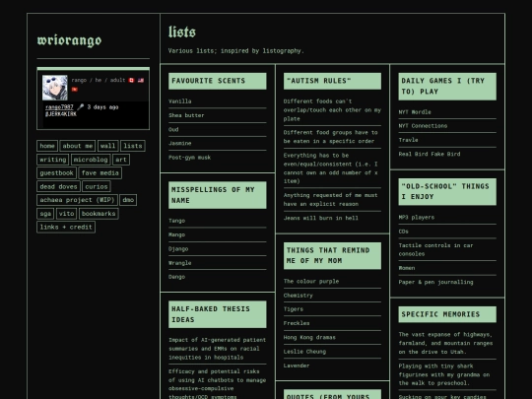Screen dimensions: 532x399
Task: Click the 'lists' page heading
Action: [182, 32]
